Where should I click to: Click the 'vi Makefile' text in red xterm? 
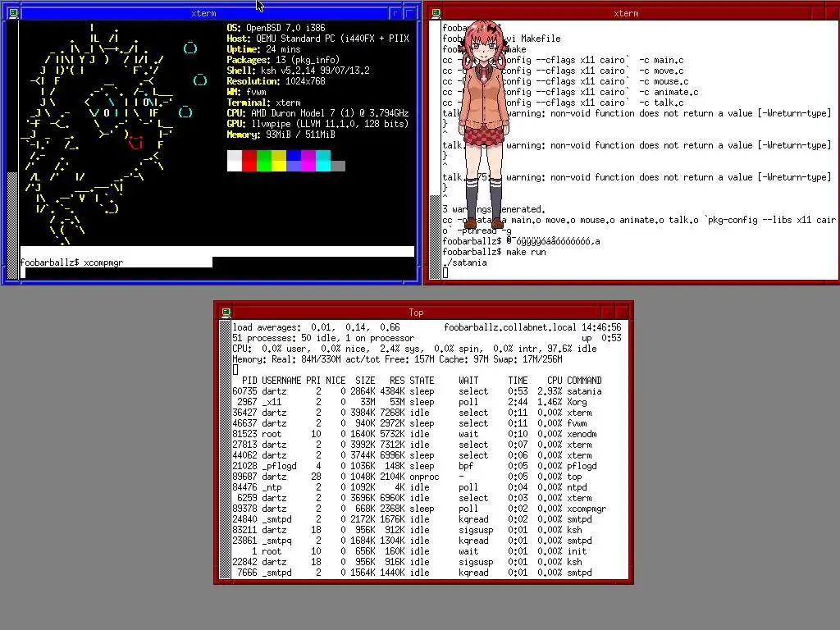533,39
